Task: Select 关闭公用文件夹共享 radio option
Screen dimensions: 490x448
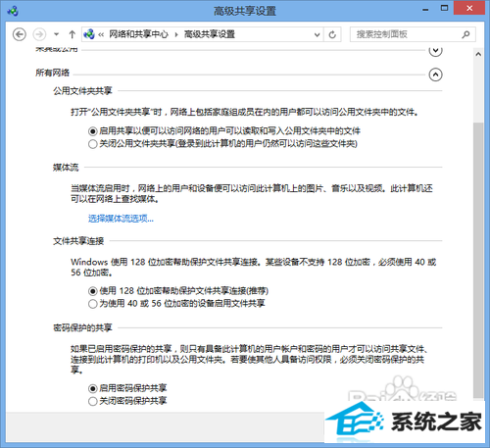Action: (93, 144)
